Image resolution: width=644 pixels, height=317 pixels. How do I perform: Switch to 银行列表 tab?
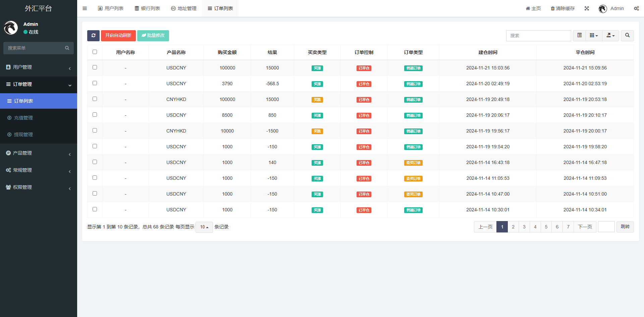(147, 8)
